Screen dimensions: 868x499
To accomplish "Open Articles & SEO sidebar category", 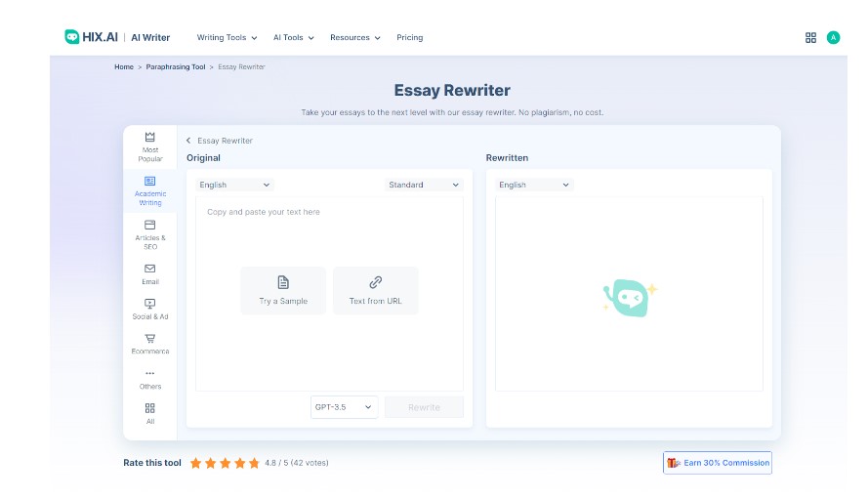I will (x=149, y=226).
